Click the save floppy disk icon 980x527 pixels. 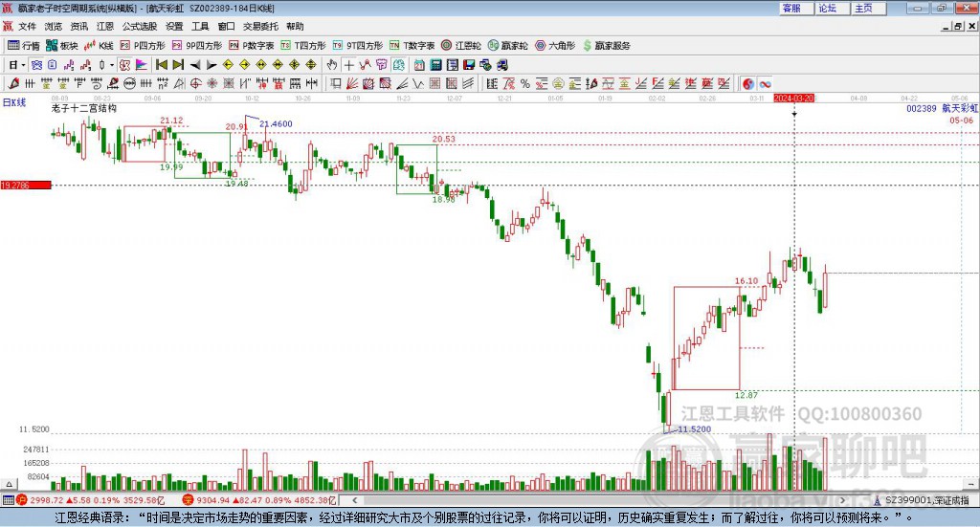tap(469, 65)
